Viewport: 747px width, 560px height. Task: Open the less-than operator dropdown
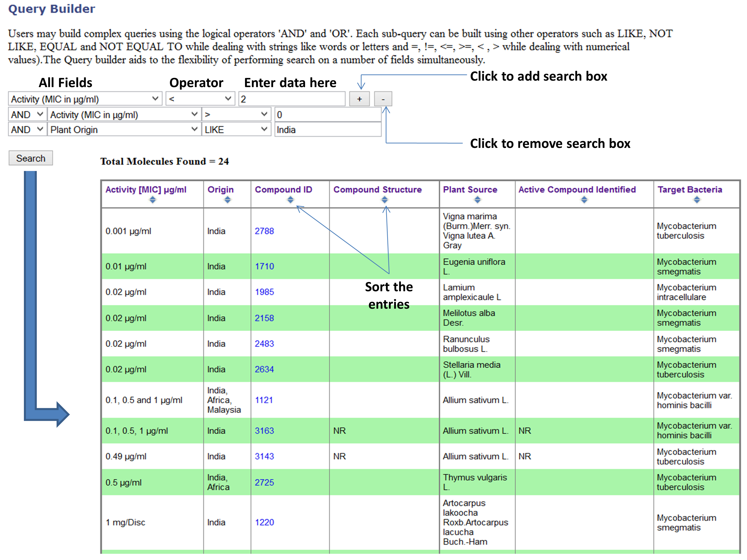click(x=200, y=99)
